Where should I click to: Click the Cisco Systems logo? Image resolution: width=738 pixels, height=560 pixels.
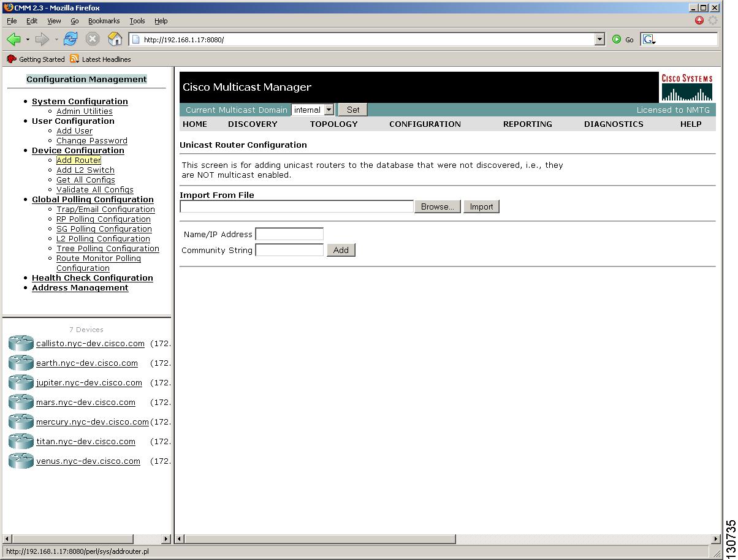click(x=686, y=87)
